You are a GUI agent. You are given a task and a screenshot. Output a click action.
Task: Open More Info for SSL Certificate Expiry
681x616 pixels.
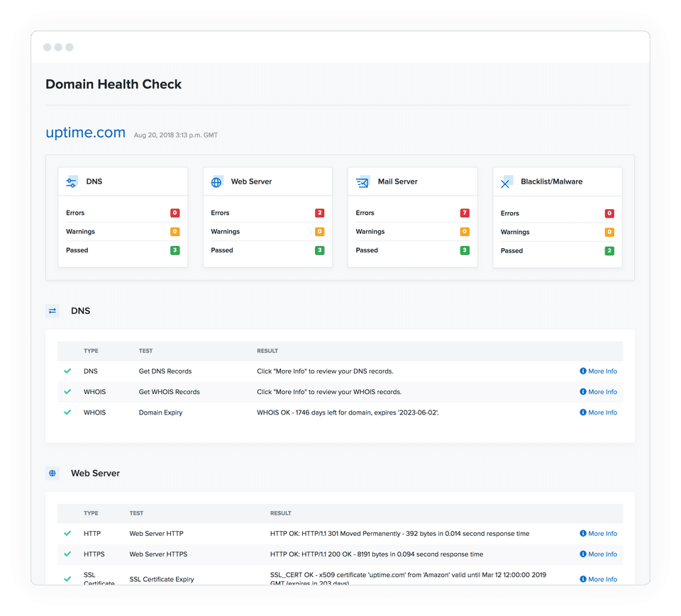(599, 579)
